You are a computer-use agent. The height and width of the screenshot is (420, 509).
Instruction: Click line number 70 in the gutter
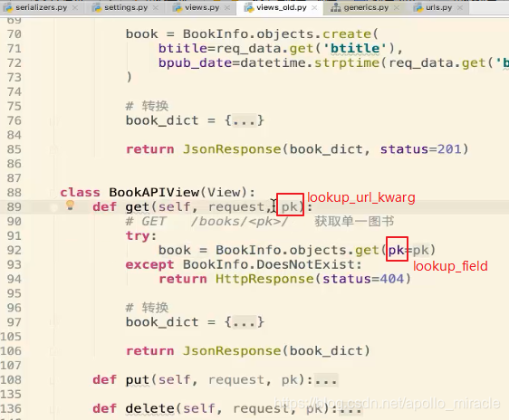click(x=14, y=34)
